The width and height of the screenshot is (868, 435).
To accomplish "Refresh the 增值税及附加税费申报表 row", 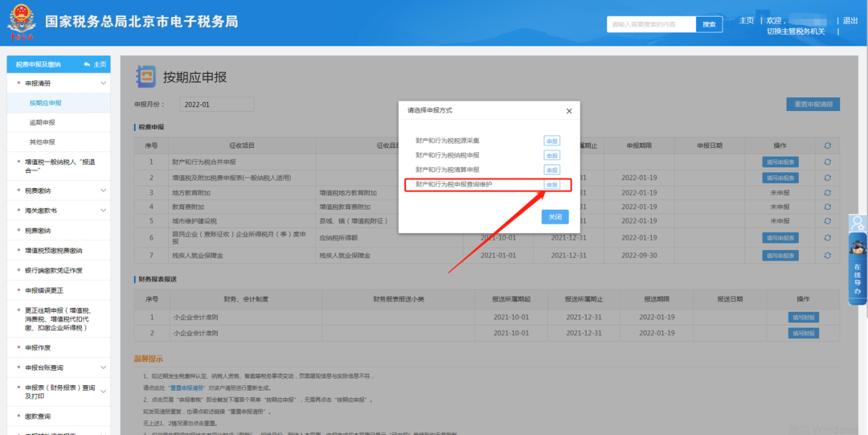I will coord(828,178).
